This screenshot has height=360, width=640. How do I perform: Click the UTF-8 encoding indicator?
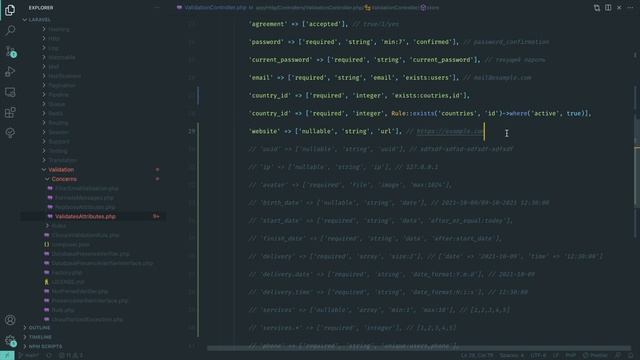point(538,356)
